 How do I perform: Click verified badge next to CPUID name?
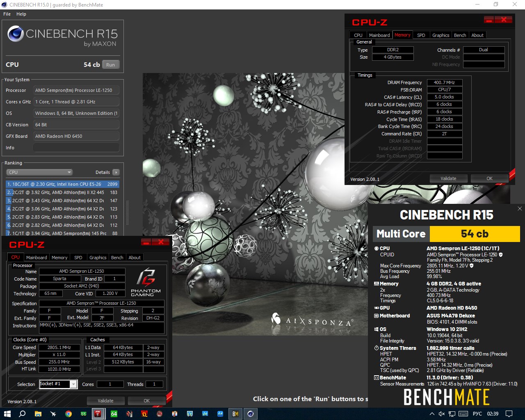pyautogui.click(x=501, y=255)
